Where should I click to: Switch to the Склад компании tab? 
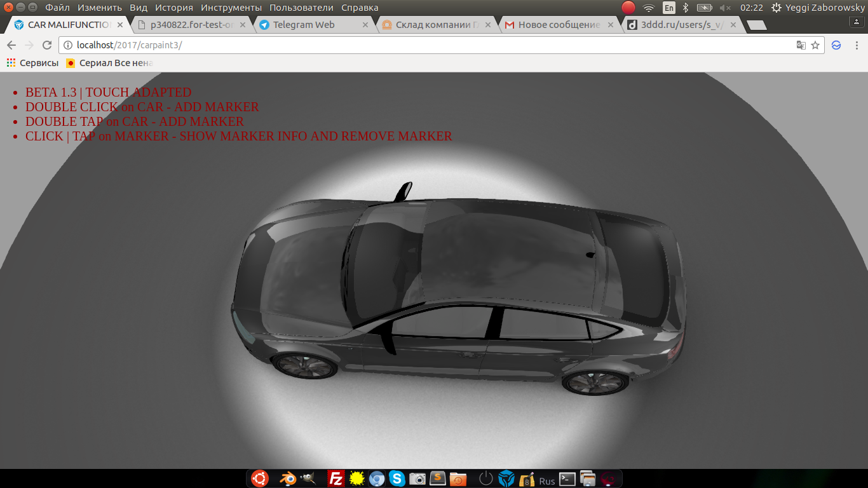point(436,25)
